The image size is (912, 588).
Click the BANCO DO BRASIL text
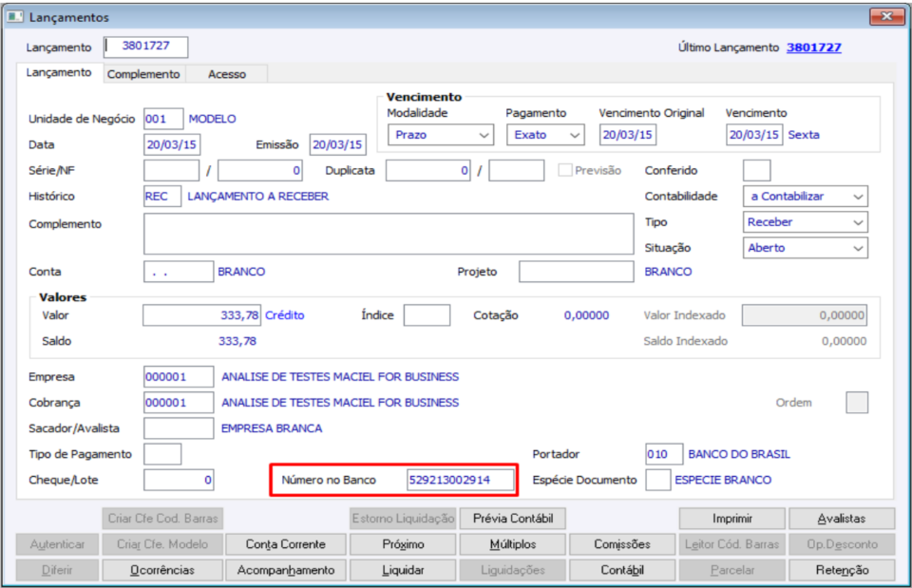click(739, 454)
